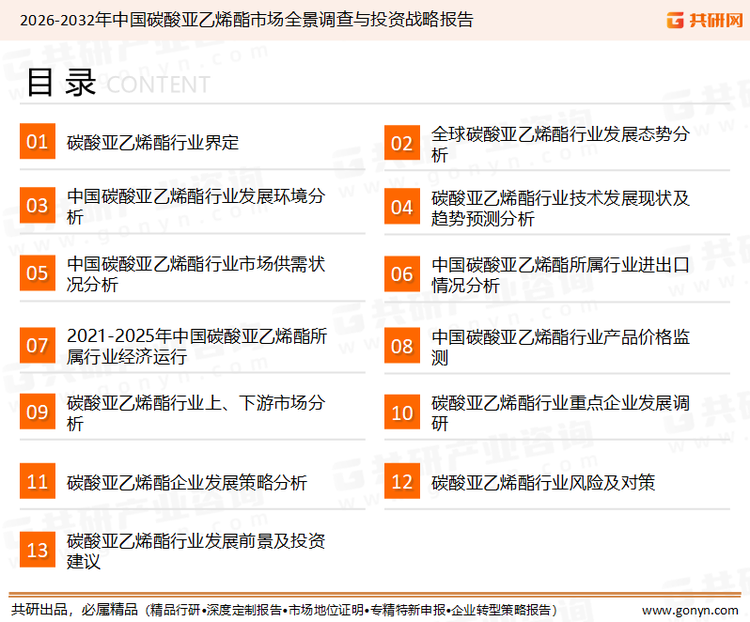Click the orange 12 number box
The height and width of the screenshot is (622, 750).
tap(402, 481)
